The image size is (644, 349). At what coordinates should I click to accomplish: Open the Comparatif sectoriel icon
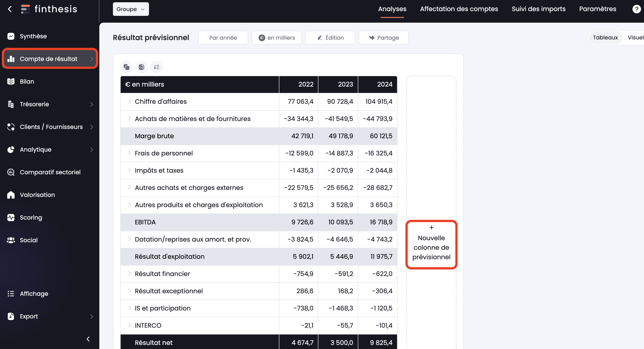tap(11, 172)
